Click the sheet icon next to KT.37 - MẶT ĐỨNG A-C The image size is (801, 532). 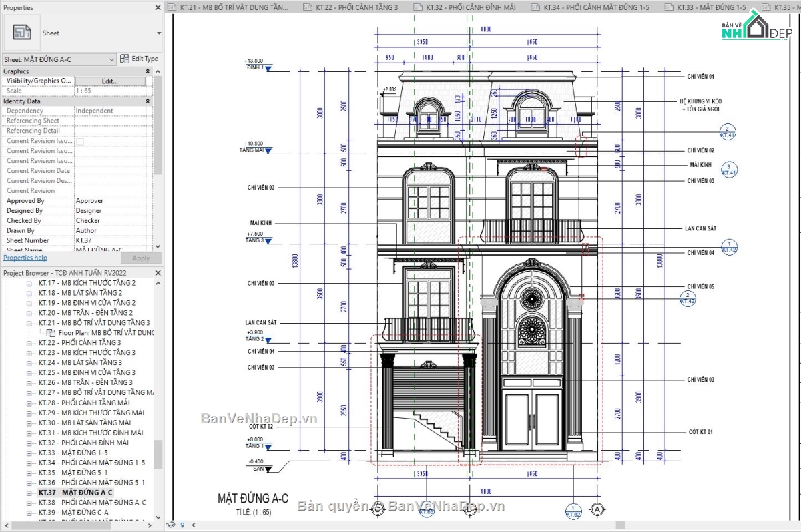coord(28,492)
